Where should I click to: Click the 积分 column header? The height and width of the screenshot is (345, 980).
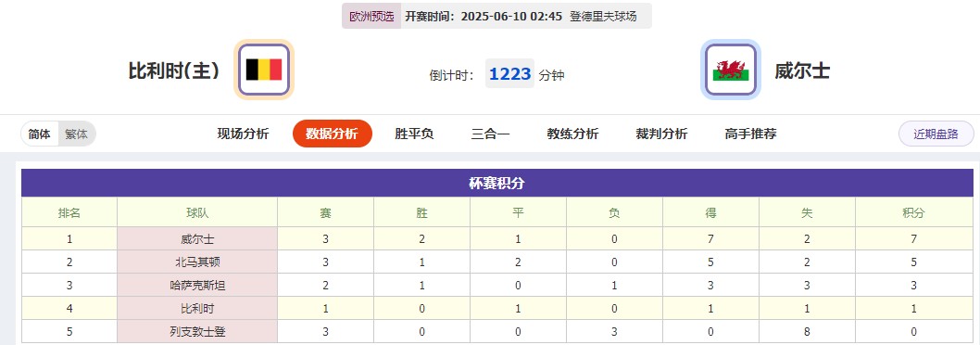coord(913,213)
